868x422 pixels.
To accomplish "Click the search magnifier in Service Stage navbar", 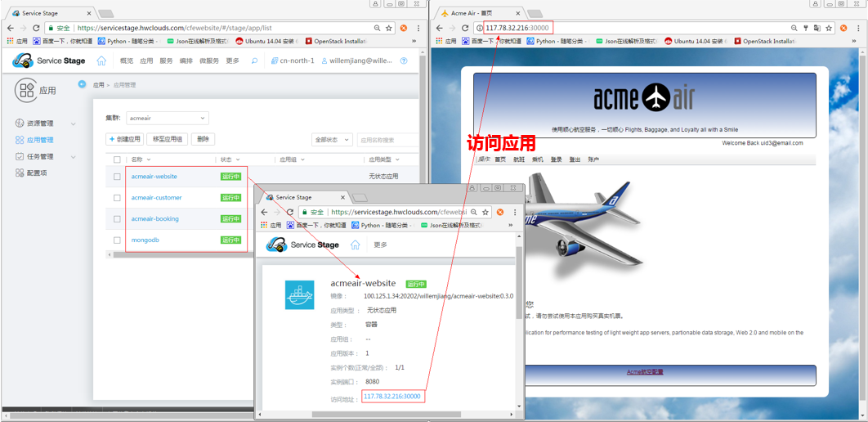I will coord(254,61).
